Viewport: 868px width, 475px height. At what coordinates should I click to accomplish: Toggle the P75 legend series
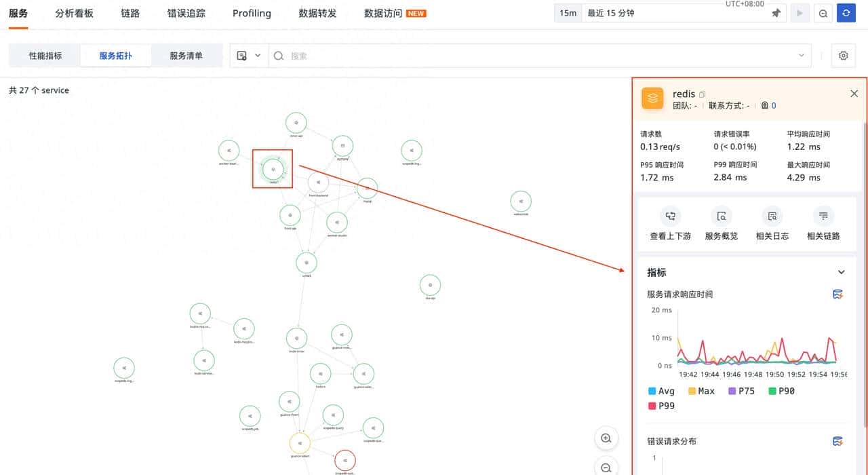pos(742,391)
